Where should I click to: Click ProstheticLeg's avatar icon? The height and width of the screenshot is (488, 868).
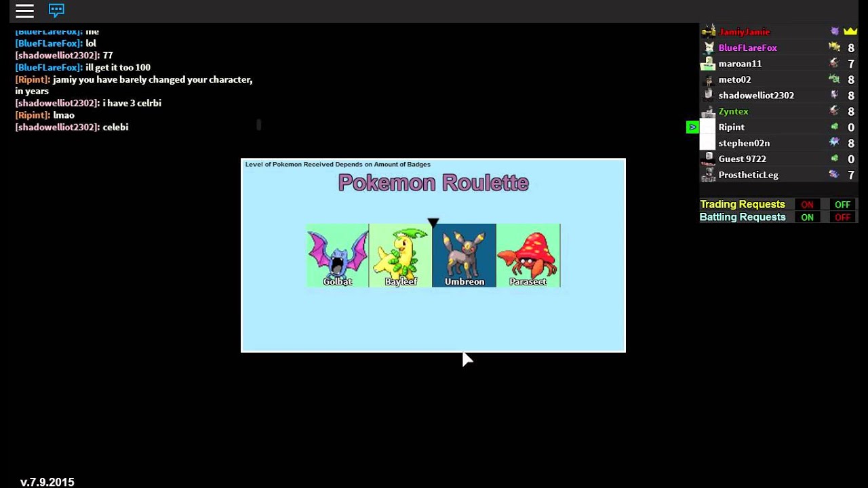tap(708, 175)
